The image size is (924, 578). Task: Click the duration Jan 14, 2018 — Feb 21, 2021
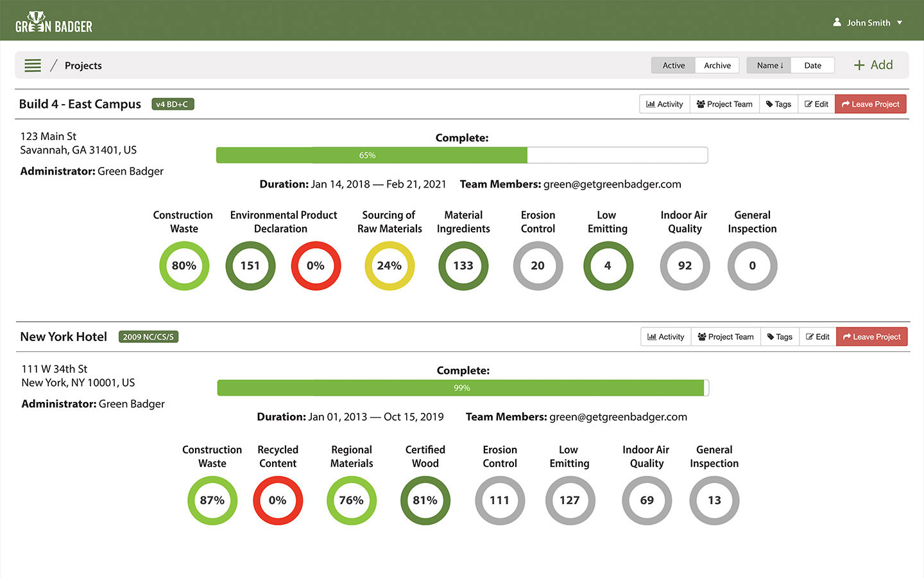coord(379,184)
